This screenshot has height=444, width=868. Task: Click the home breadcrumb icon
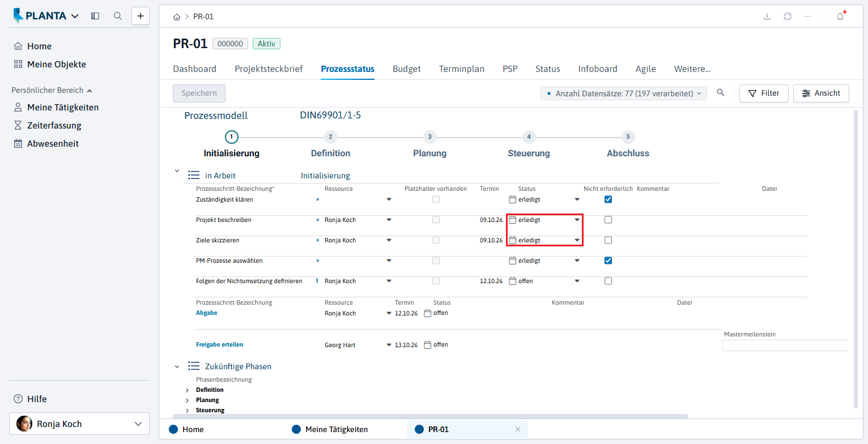pyautogui.click(x=177, y=16)
